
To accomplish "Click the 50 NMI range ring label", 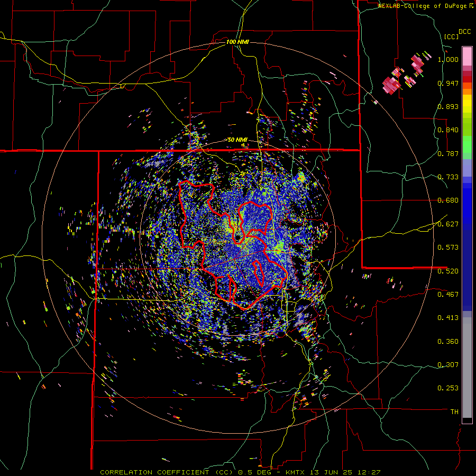I will click(x=237, y=140).
